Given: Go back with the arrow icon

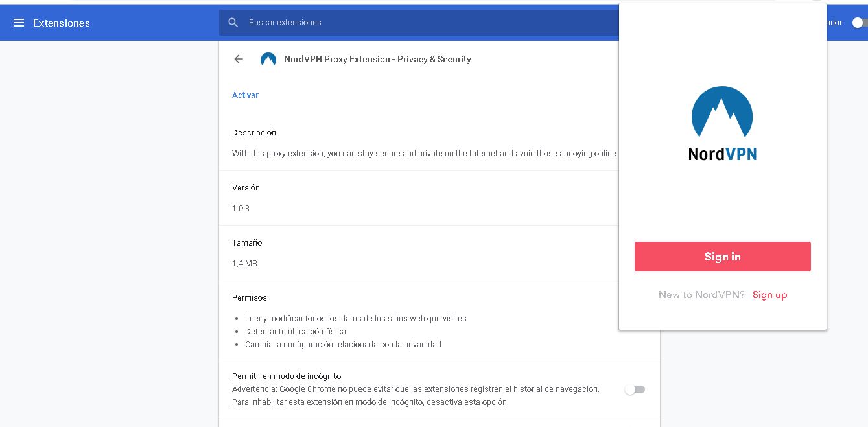Looking at the screenshot, I should 239,59.
